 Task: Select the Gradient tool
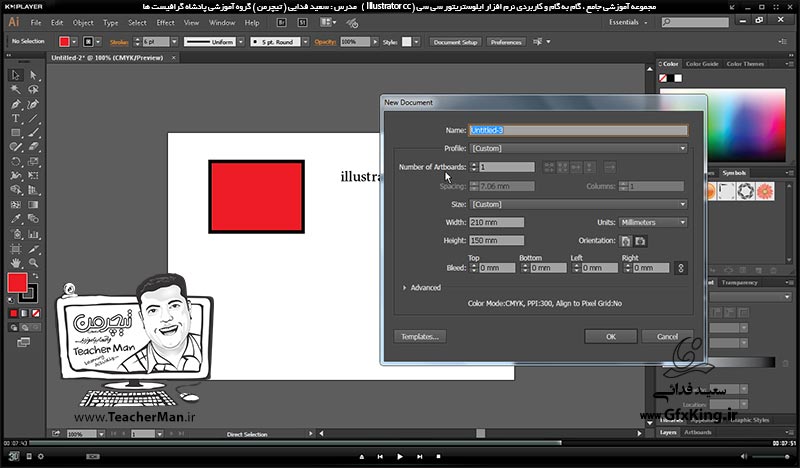[x=33, y=205]
